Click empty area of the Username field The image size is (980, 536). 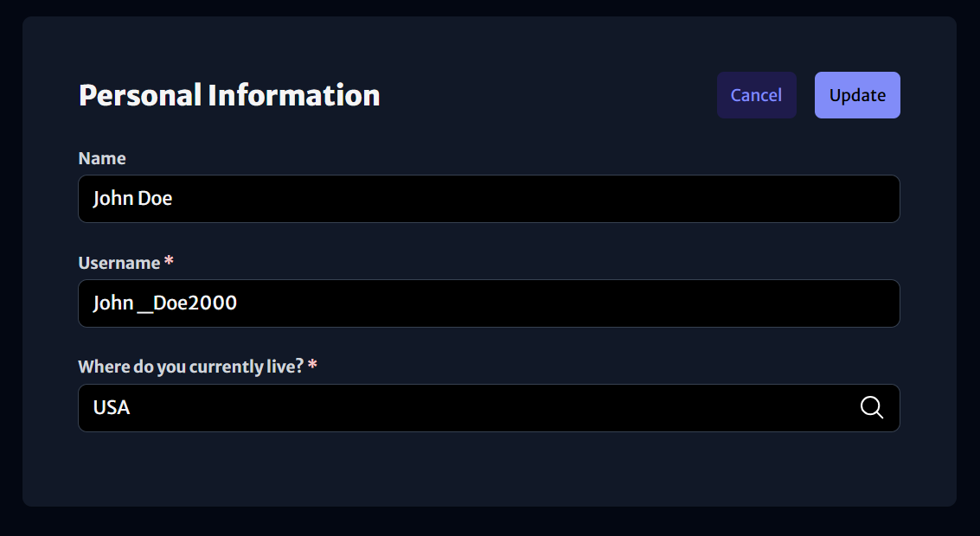coord(562,303)
